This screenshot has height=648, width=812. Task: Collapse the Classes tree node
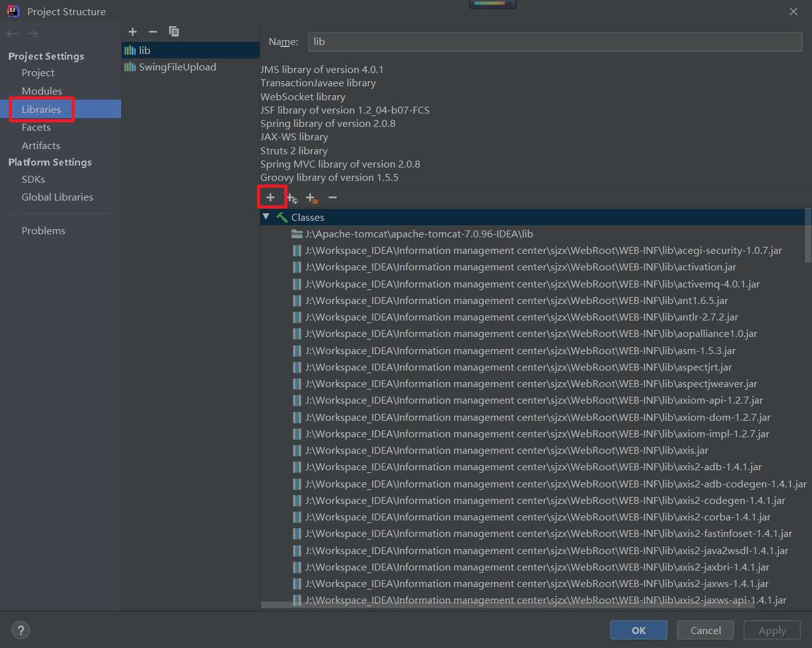[x=266, y=217]
